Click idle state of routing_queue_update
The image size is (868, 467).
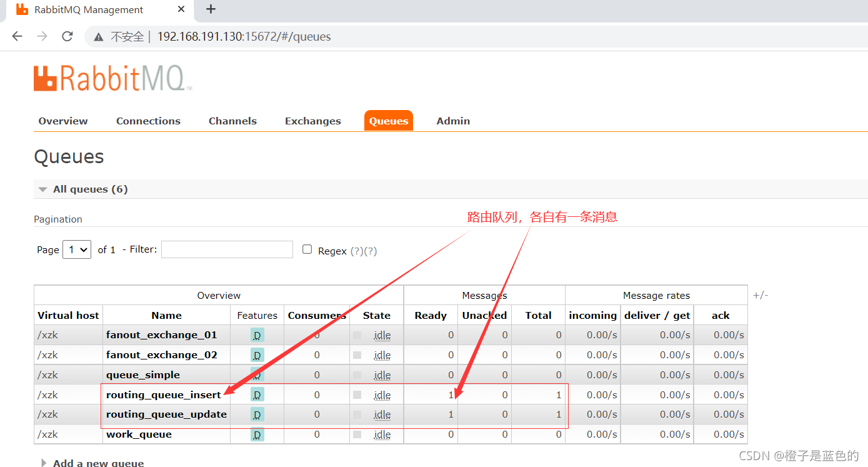pos(382,415)
